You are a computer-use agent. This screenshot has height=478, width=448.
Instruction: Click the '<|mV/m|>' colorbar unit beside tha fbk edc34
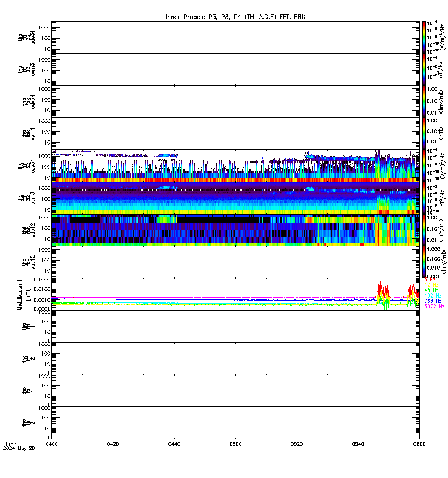(441, 102)
